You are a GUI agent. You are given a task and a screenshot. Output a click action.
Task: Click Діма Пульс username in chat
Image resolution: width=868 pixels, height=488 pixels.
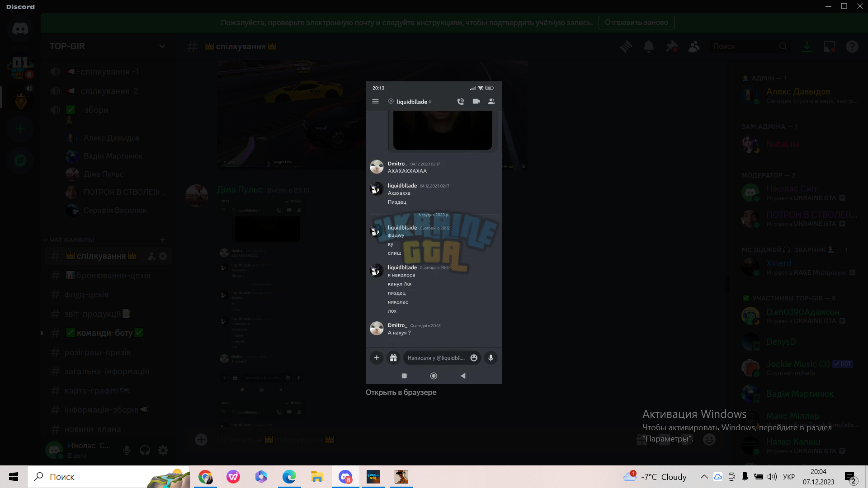(x=240, y=190)
